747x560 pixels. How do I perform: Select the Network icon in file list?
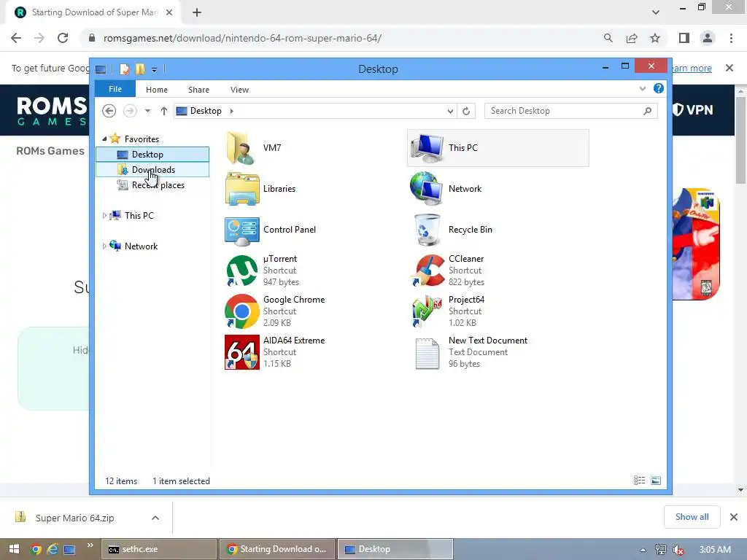click(426, 189)
